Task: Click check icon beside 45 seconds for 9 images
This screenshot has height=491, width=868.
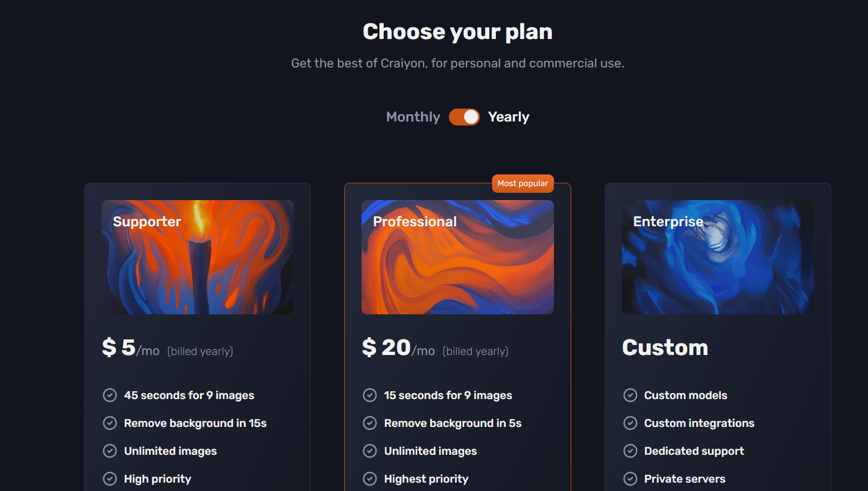Action: pos(110,395)
